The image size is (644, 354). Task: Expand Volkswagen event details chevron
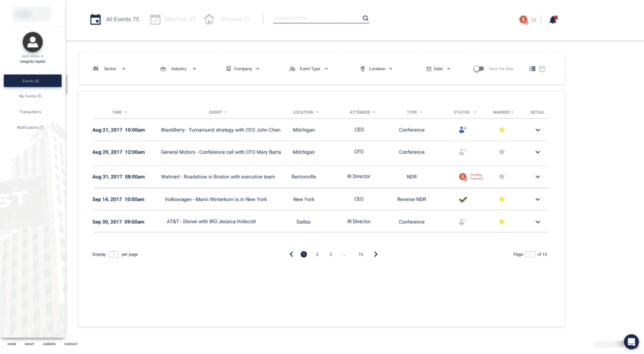538,199
